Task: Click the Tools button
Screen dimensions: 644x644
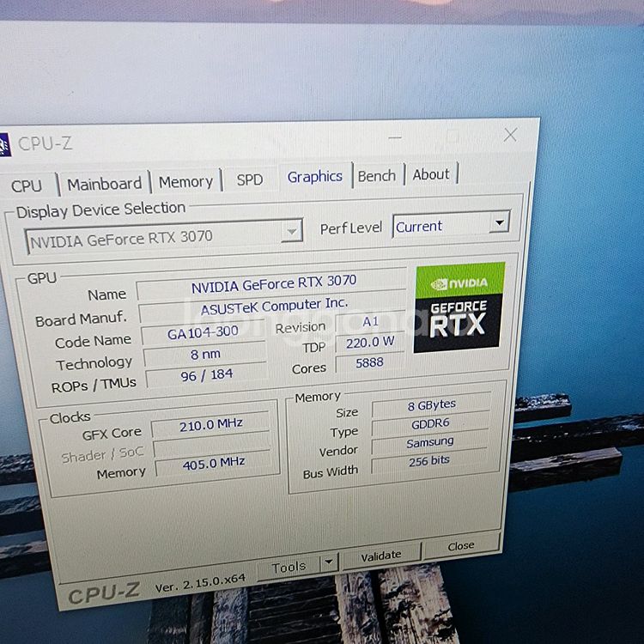Action: [289, 568]
